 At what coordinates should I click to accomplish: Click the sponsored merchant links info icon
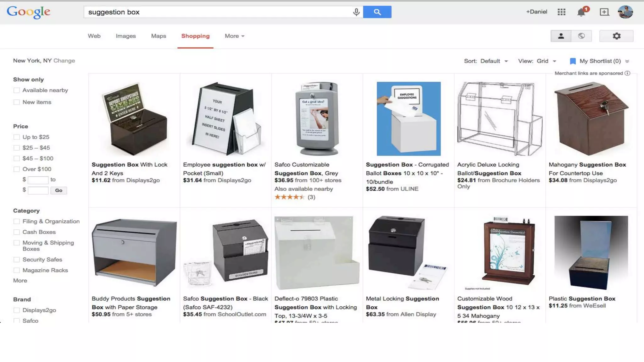tap(627, 73)
